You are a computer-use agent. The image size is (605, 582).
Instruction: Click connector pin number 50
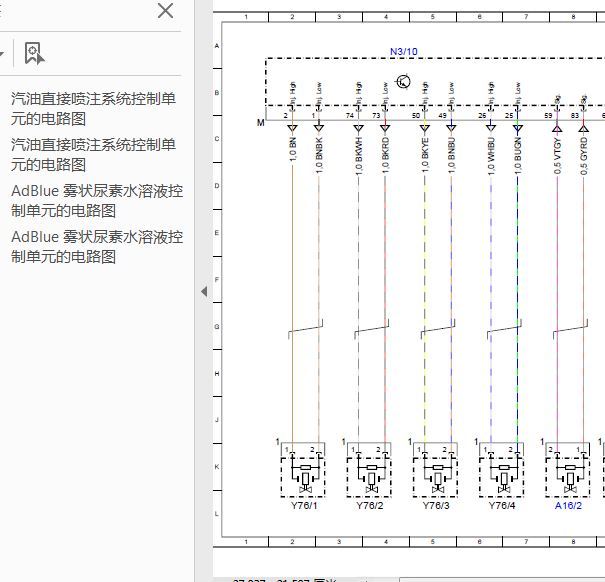pyautogui.click(x=416, y=115)
